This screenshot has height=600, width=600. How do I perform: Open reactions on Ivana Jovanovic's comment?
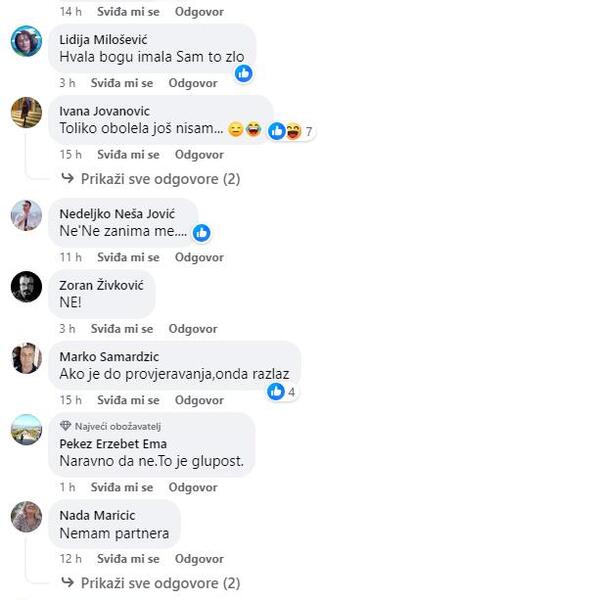(x=290, y=131)
